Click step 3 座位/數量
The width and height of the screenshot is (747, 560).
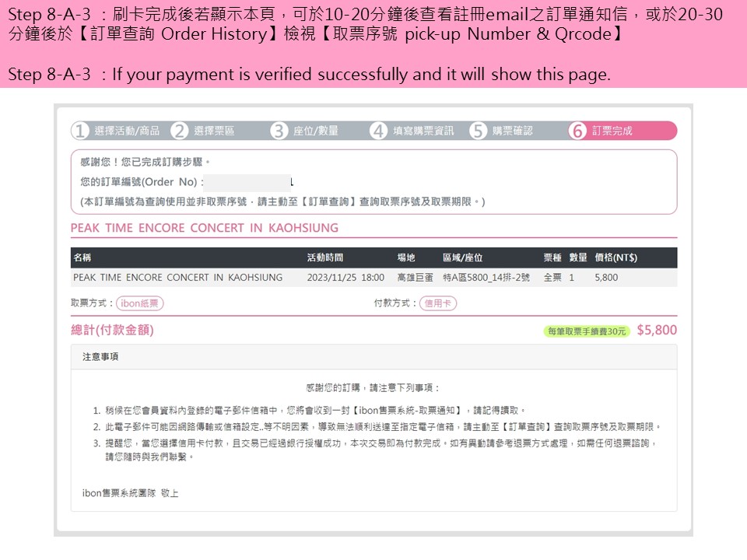(304, 131)
